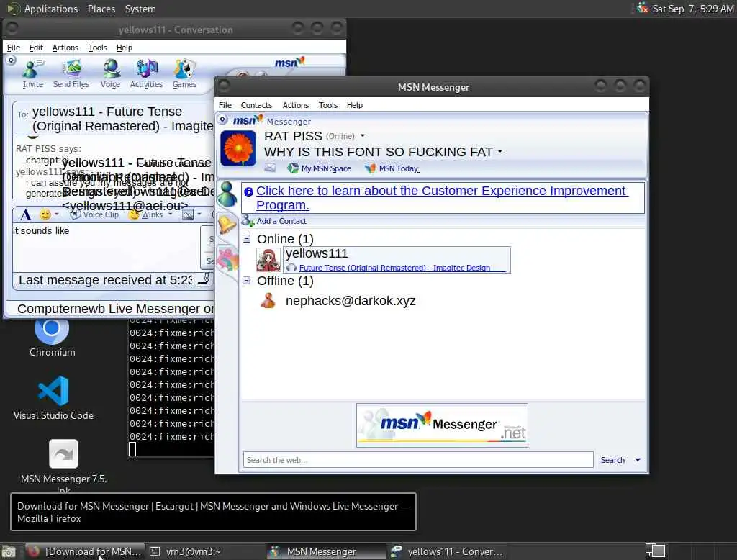Focus the Search the web field

[x=418, y=460]
